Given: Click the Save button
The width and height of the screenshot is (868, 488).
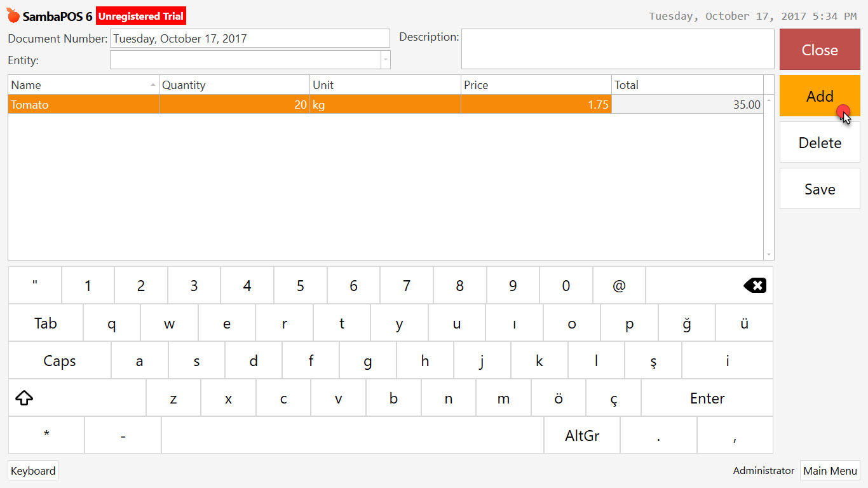Looking at the screenshot, I should click(x=820, y=189).
